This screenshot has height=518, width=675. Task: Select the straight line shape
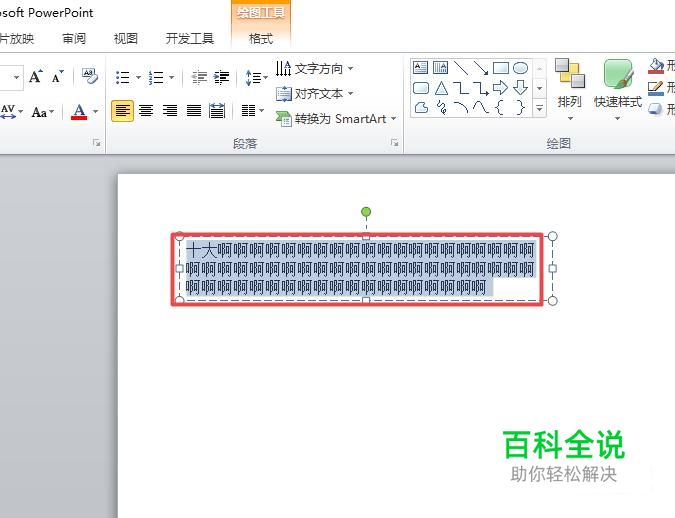461,68
